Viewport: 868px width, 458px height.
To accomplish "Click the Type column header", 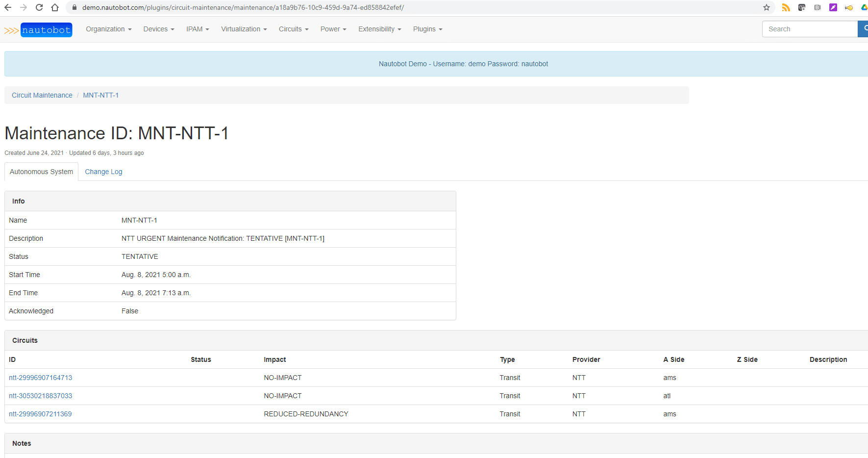I will coord(507,359).
